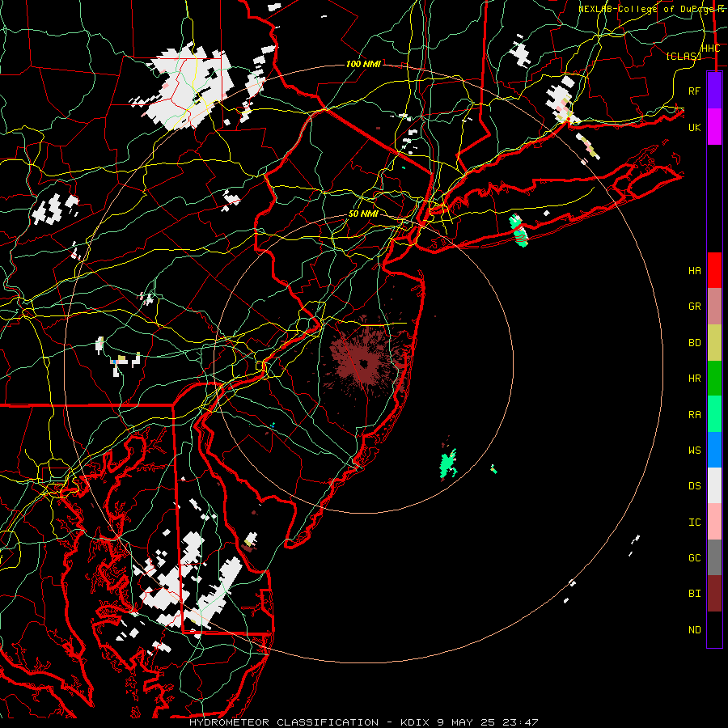
Task: Click the DS white legend swatch
Action: pos(714,485)
